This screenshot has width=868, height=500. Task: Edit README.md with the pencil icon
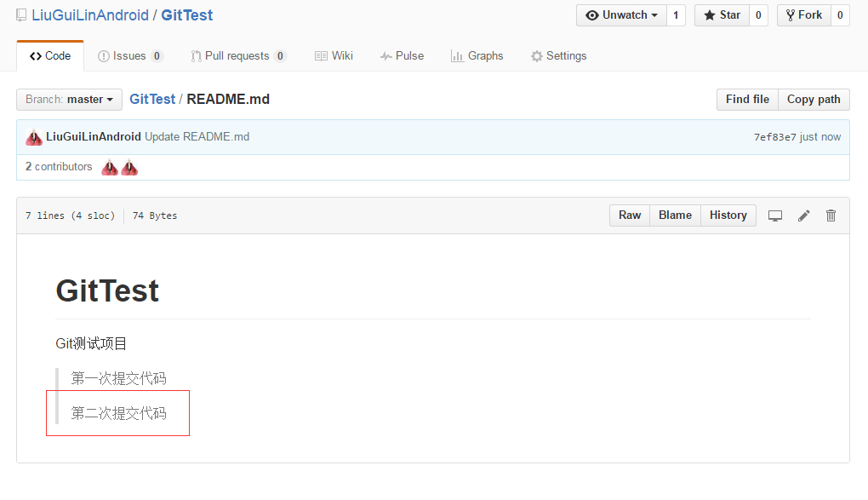click(804, 216)
